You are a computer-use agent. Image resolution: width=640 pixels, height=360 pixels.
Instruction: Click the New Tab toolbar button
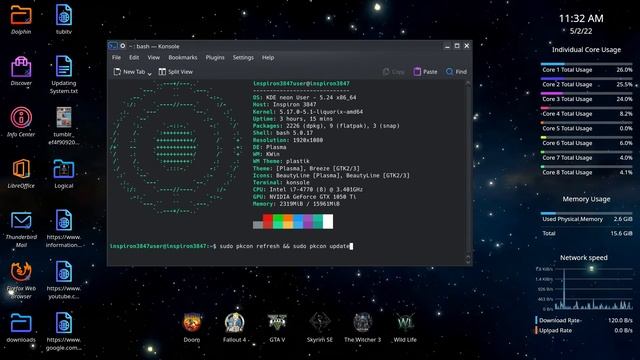tap(129, 72)
